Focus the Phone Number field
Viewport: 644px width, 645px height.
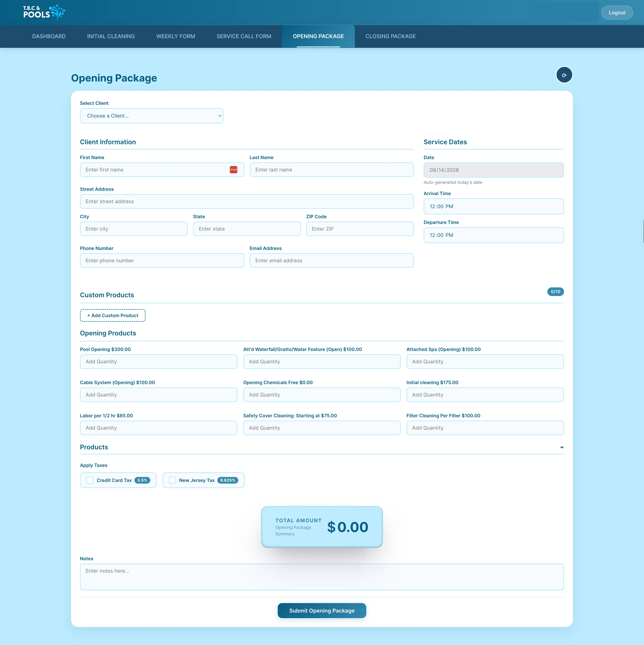[x=162, y=260]
